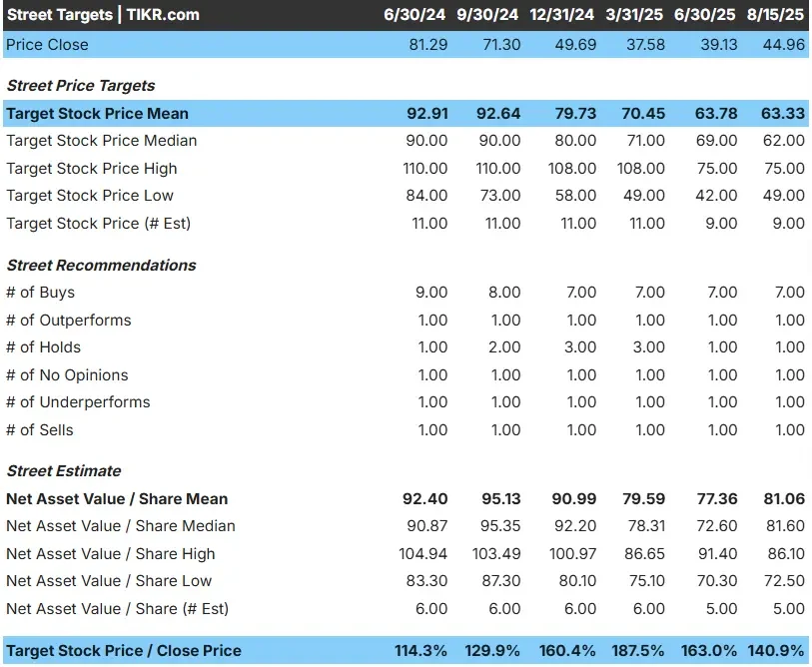812x667 pixels.
Task: Click the # of Underperforms label
Action: (x=78, y=401)
